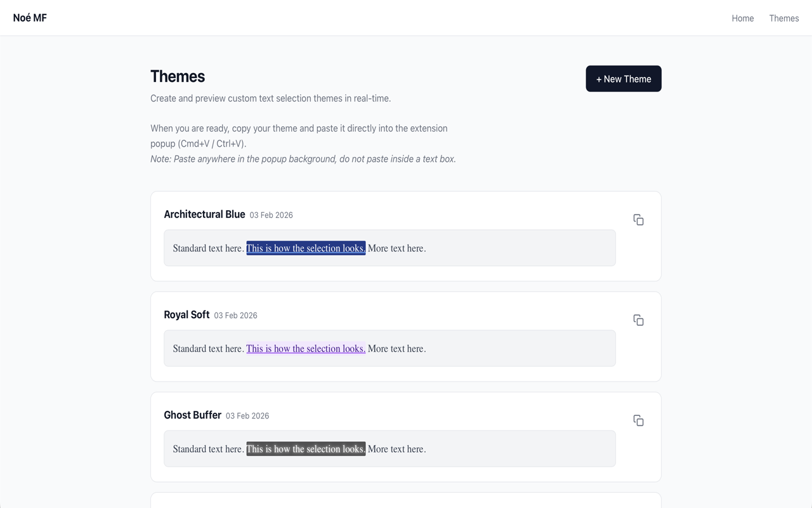Click the Themes page heading
Image resolution: width=812 pixels, height=508 pixels.
click(178, 76)
